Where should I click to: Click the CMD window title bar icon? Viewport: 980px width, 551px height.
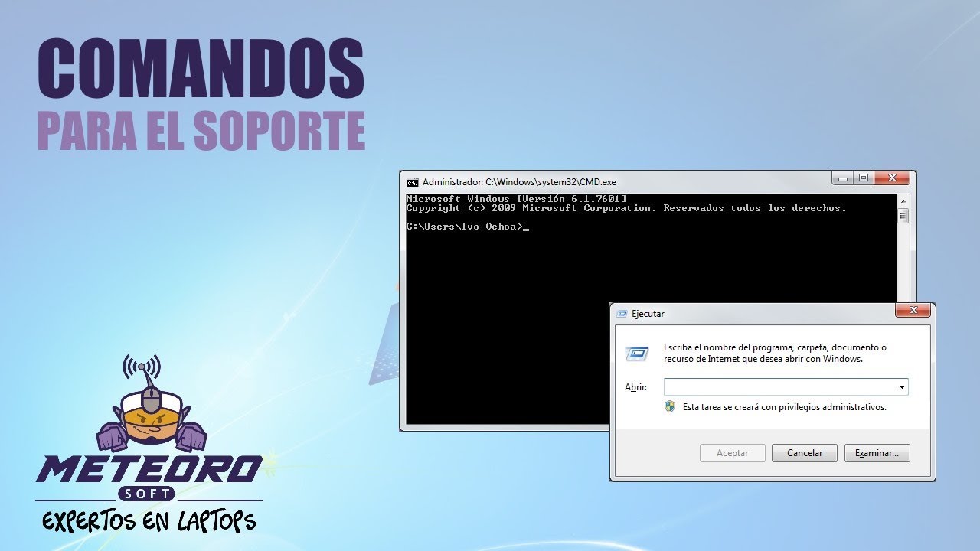[x=413, y=182]
